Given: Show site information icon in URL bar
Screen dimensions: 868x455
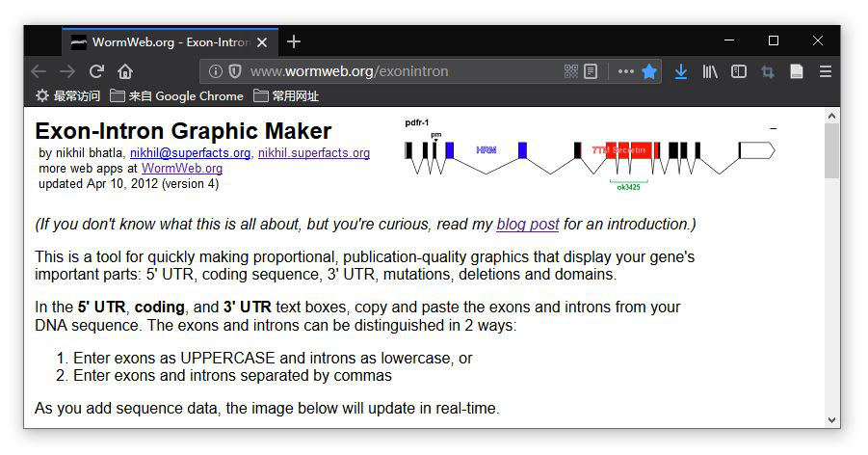Looking at the screenshot, I should point(216,71).
